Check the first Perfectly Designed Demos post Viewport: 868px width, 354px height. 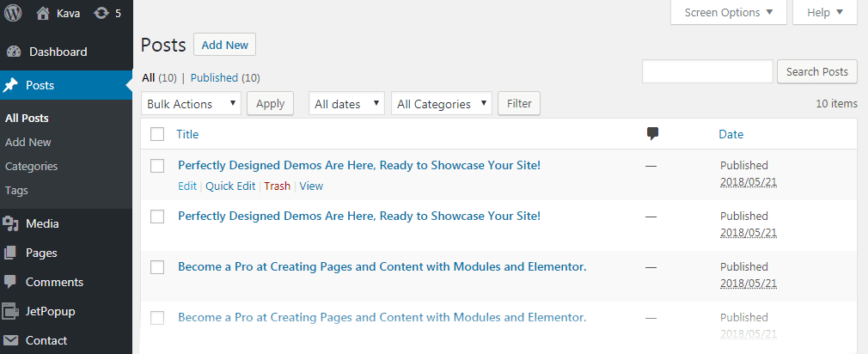tap(157, 166)
